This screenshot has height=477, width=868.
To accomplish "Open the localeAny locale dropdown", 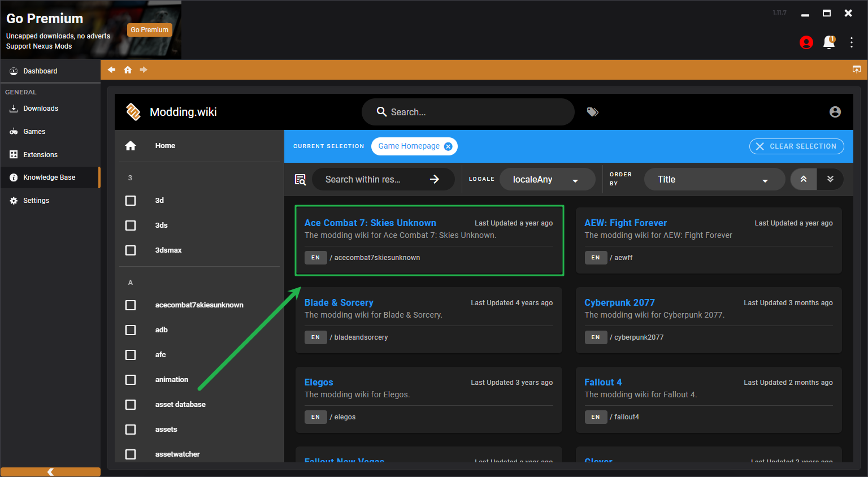I will tap(546, 180).
